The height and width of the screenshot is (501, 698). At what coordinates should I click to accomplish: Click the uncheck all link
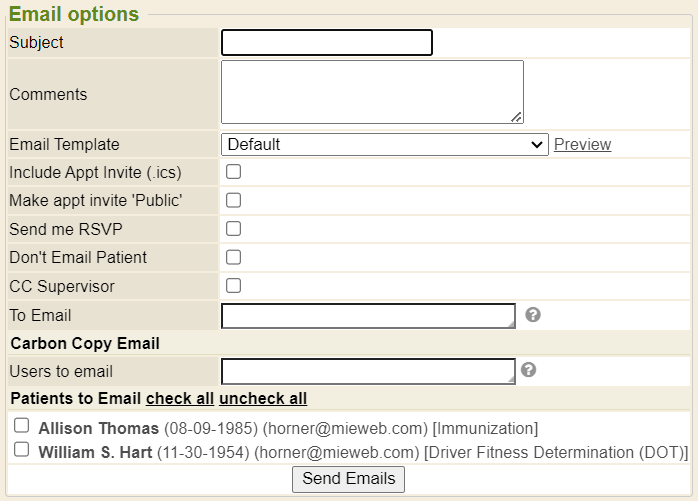(x=263, y=398)
